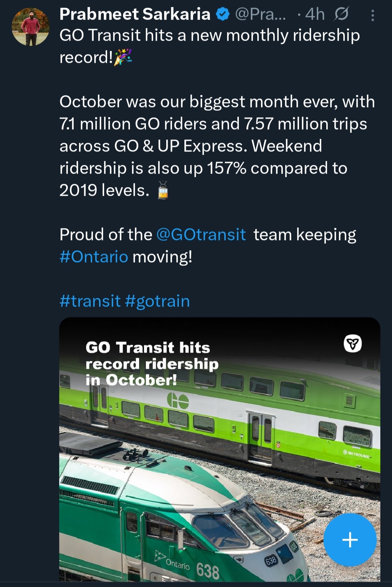Open the #transit hashtag
Image resolution: width=392 pixels, height=587 pixels.
coord(90,301)
